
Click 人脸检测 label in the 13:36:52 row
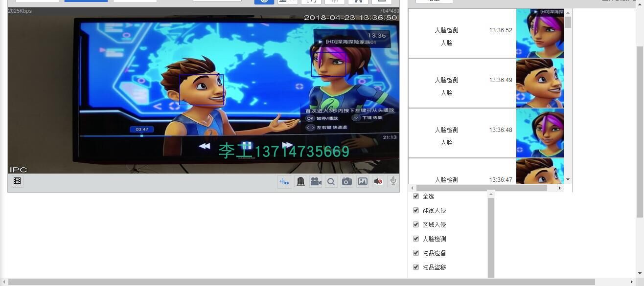tap(446, 30)
